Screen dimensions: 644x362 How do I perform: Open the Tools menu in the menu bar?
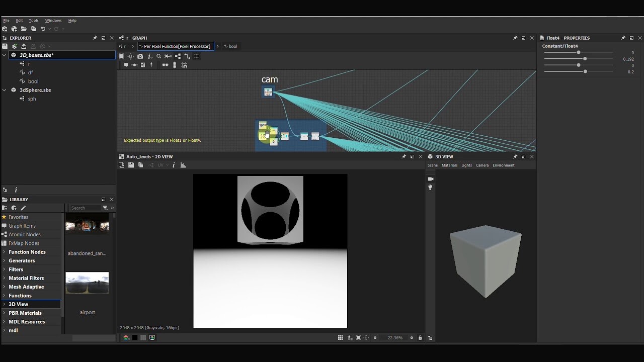tap(33, 21)
